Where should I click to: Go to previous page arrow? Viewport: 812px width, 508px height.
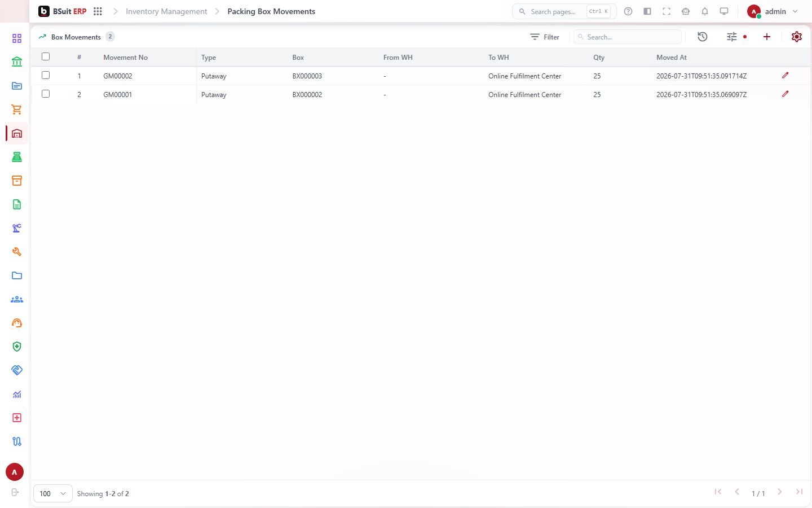click(x=737, y=492)
